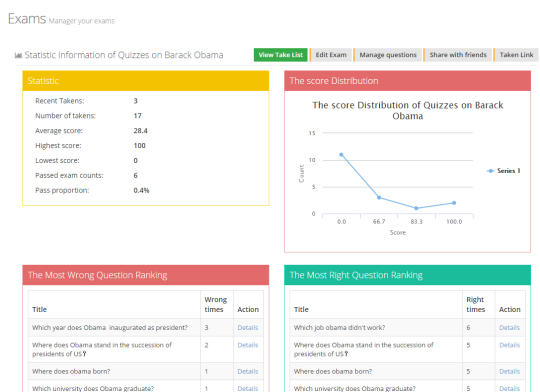Open Details for wrong question Where does obama born

[248, 371]
